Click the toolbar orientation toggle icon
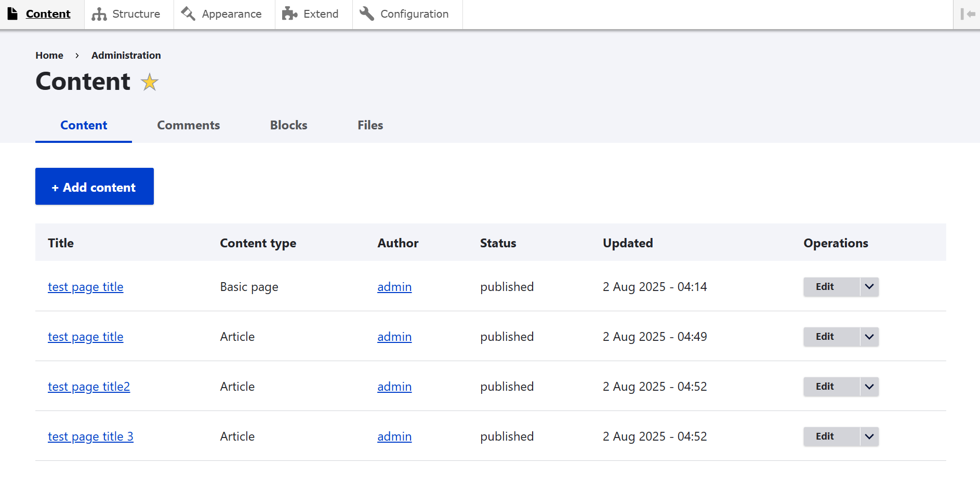The height and width of the screenshot is (477, 980). coord(967,14)
